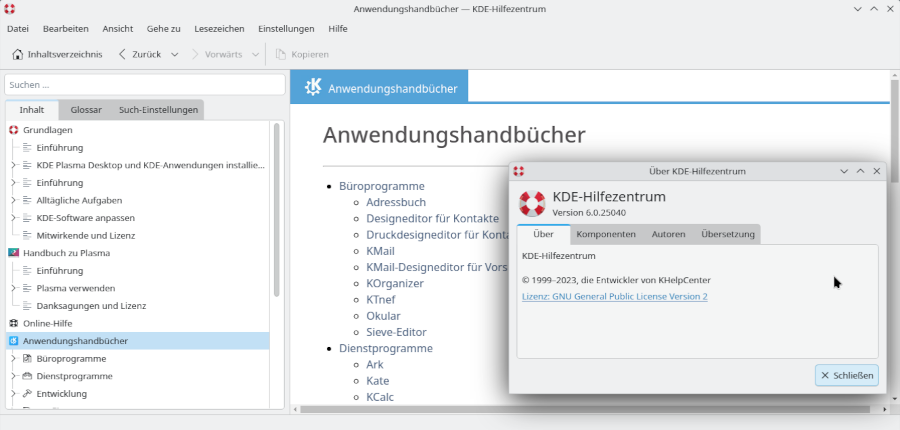Click app icon in main window title bar
This screenshot has height=430, width=900.
(x=9, y=9)
